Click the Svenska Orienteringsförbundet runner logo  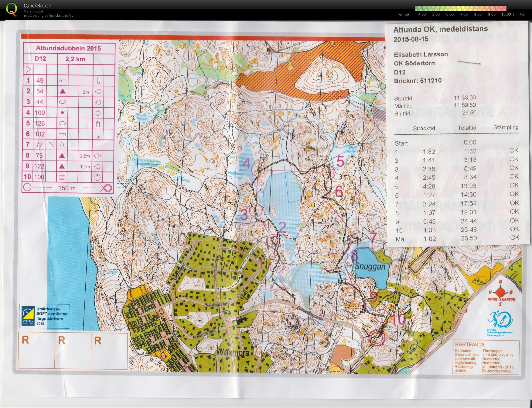click(x=500, y=322)
